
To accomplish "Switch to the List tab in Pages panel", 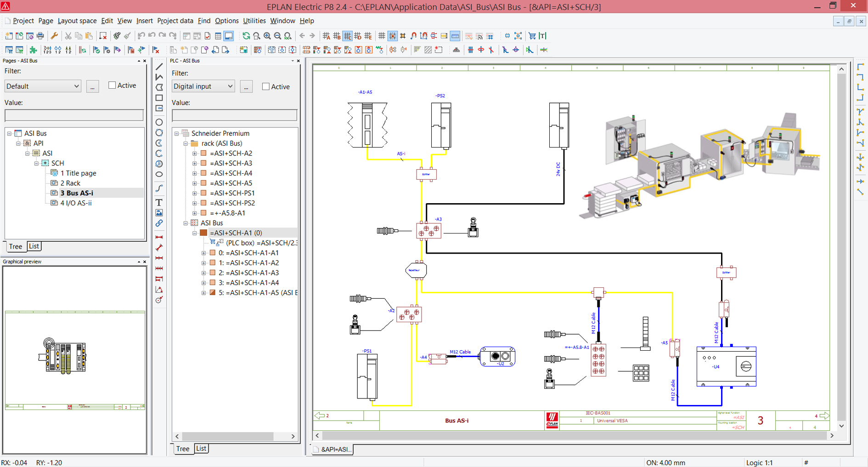I will tap(34, 246).
